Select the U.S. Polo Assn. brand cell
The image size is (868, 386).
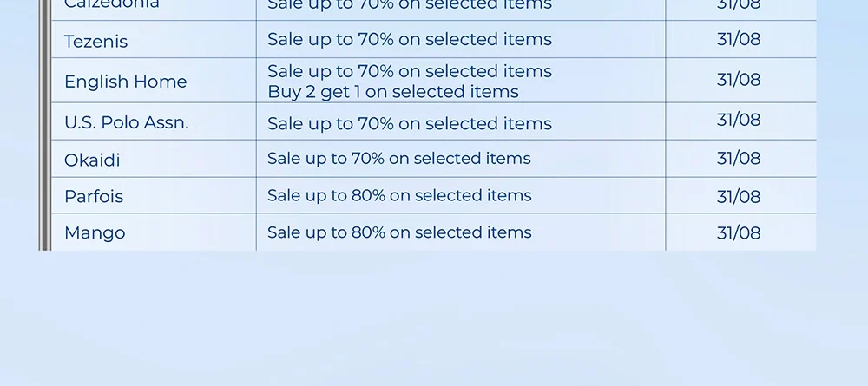coord(127,122)
